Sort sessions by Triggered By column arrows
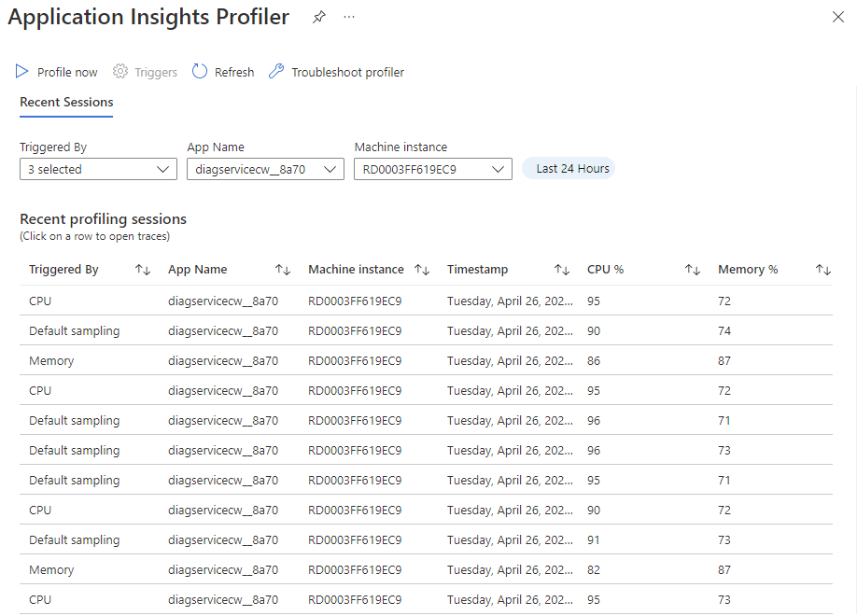 [143, 270]
